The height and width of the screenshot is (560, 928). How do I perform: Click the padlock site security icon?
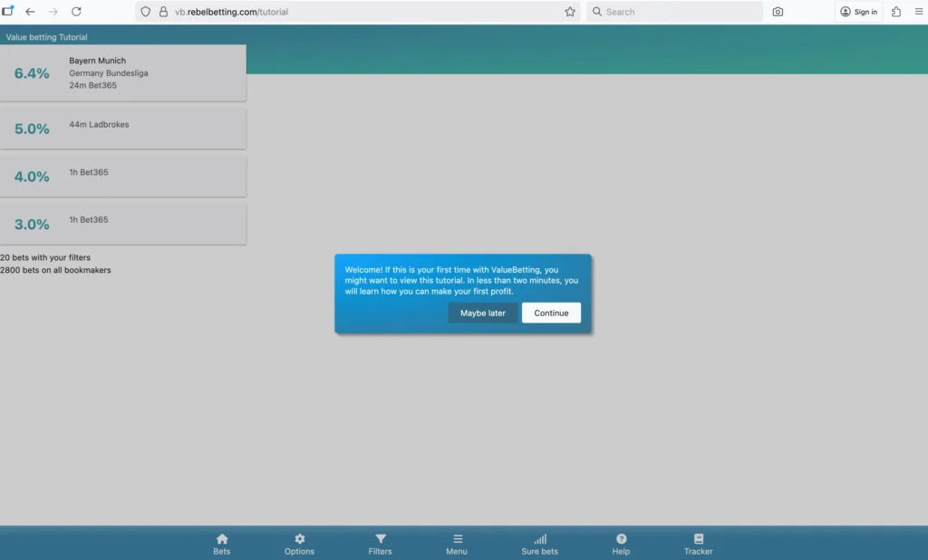(163, 12)
